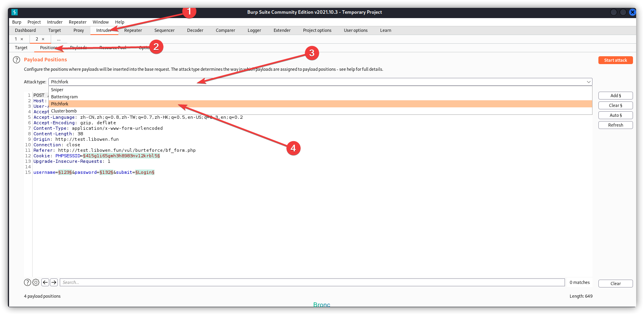Open the Learn tab

386,30
